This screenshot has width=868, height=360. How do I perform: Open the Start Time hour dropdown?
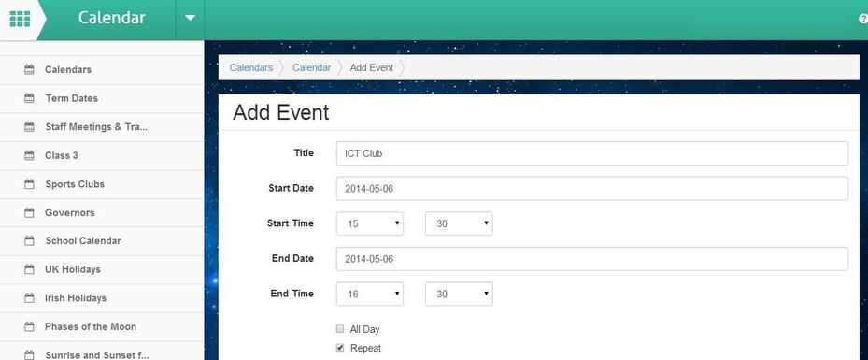pyautogui.click(x=370, y=223)
